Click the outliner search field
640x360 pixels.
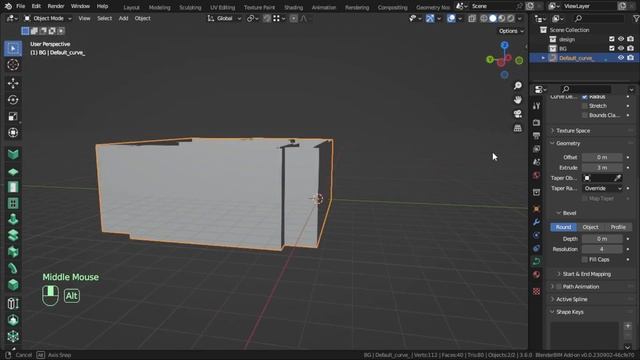click(x=599, y=18)
